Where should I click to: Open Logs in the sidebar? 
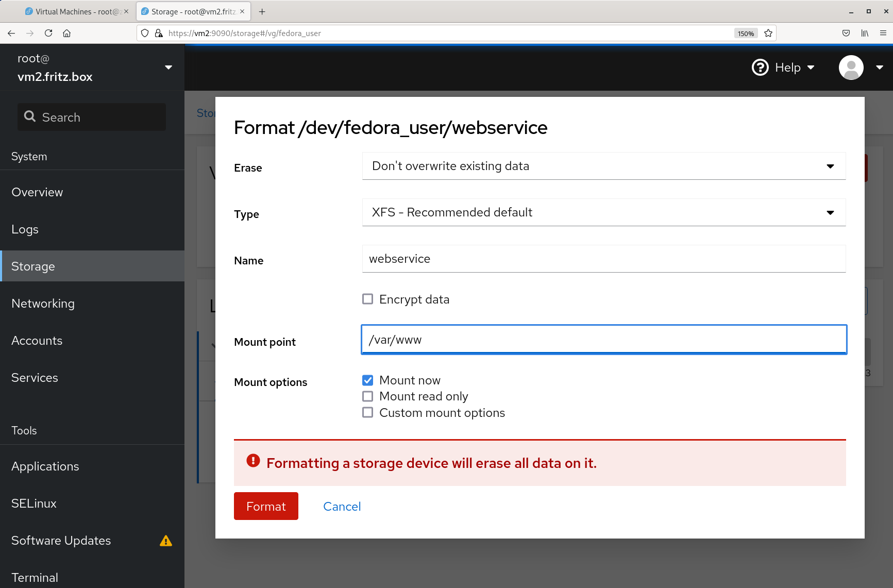pyautogui.click(x=92, y=229)
